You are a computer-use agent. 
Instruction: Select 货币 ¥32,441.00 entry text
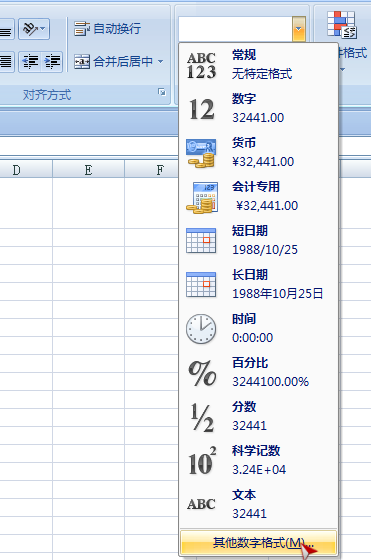(x=263, y=152)
